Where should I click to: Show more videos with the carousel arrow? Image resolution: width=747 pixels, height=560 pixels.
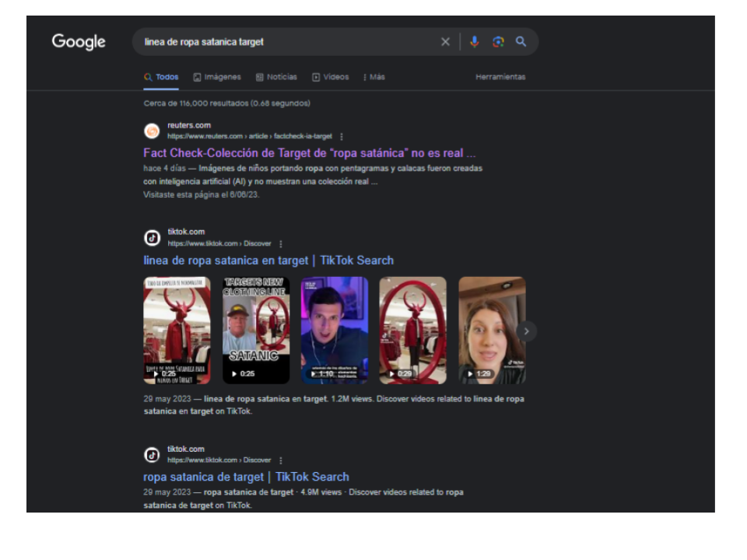click(527, 331)
